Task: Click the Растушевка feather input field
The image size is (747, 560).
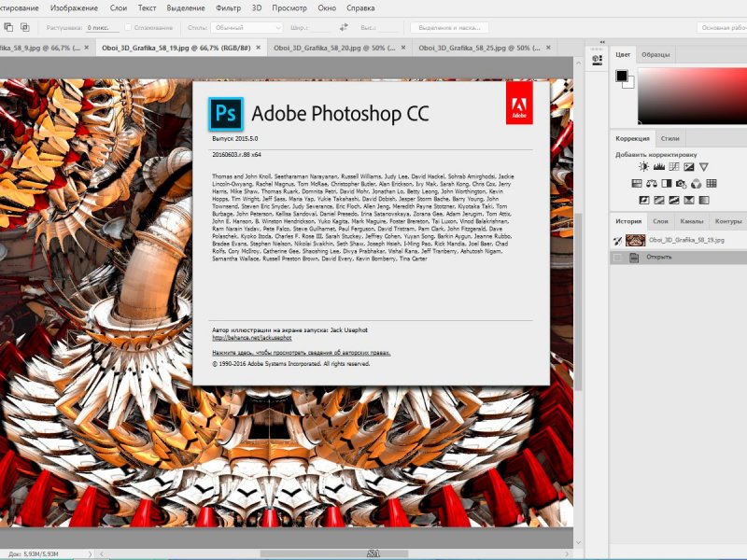Action: pyautogui.click(x=102, y=28)
